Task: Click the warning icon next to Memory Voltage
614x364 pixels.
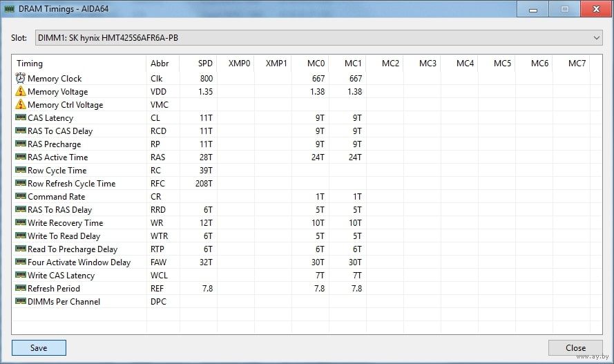Action: 20,92
